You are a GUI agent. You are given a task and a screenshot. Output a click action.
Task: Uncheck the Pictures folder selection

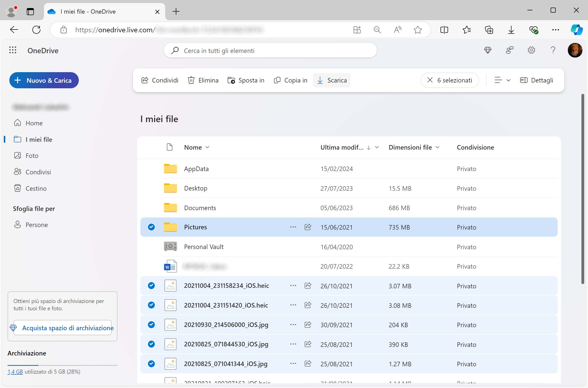click(151, 227)
